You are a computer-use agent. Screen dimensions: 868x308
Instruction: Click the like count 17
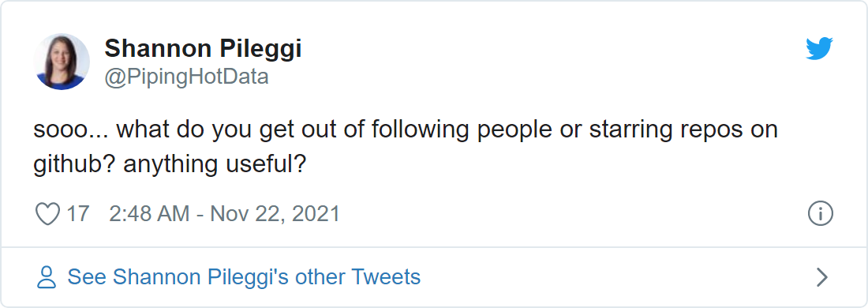coord(77,214)
